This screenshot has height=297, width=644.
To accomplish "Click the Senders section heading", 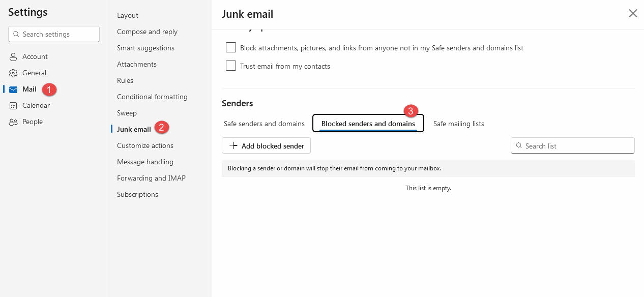I will 238,103.
